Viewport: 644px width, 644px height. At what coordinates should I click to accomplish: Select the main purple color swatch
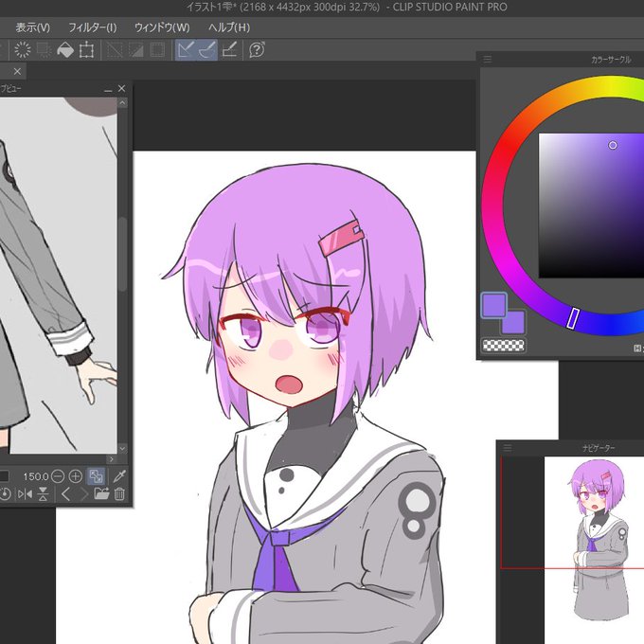(493, 305)
